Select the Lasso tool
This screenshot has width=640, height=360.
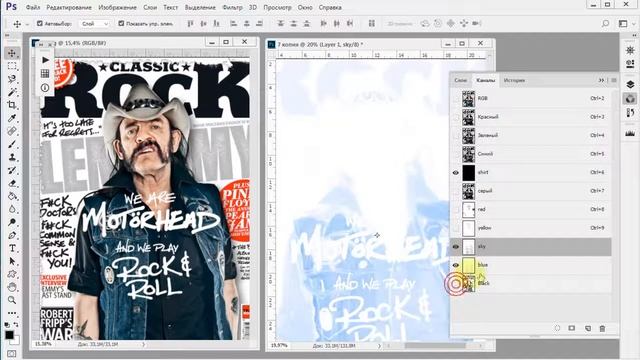[12, 79]
